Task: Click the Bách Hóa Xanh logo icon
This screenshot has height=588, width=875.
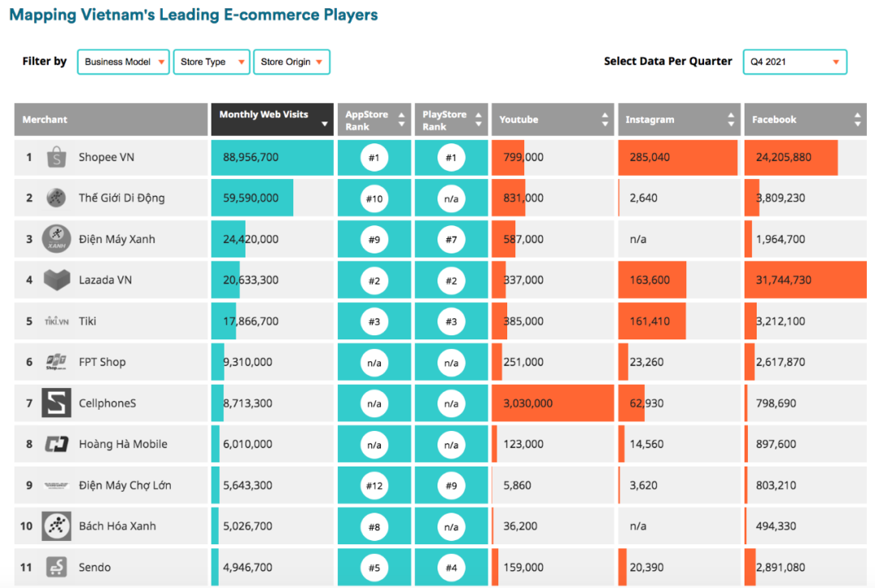Action: click(x=56, y=526)
